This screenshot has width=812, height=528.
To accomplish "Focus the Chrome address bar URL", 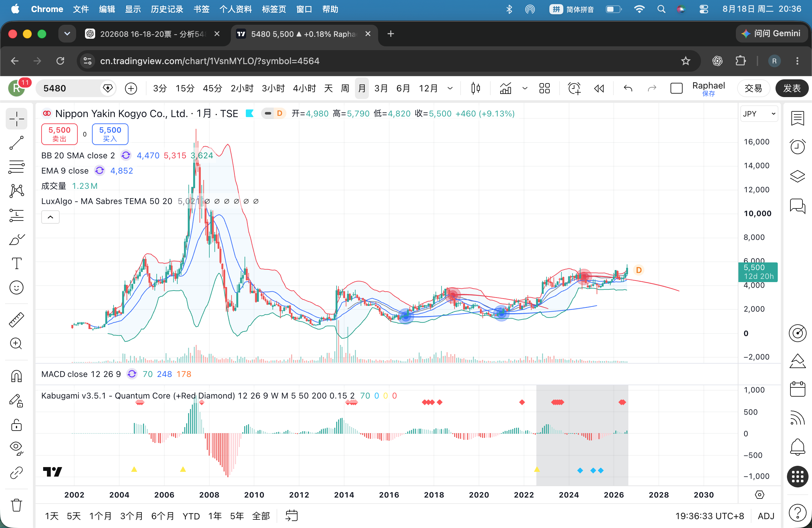I will (x=209, y=61).
